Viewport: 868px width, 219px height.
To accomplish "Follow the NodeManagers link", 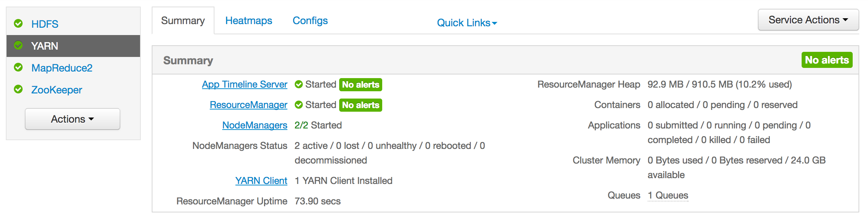I will (x=255, y=126).
